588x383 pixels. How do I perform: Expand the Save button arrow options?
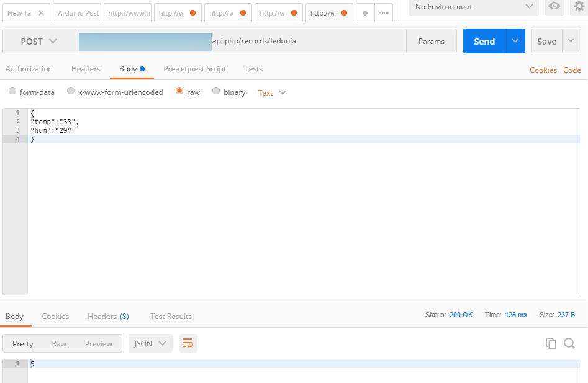click(571, 41)
